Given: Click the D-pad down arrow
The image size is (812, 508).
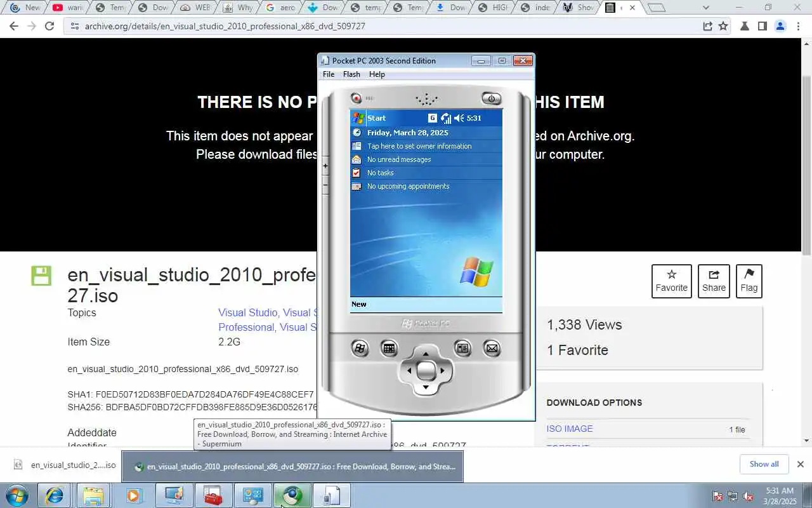Looking at the screenshot, I should (426, 387).
